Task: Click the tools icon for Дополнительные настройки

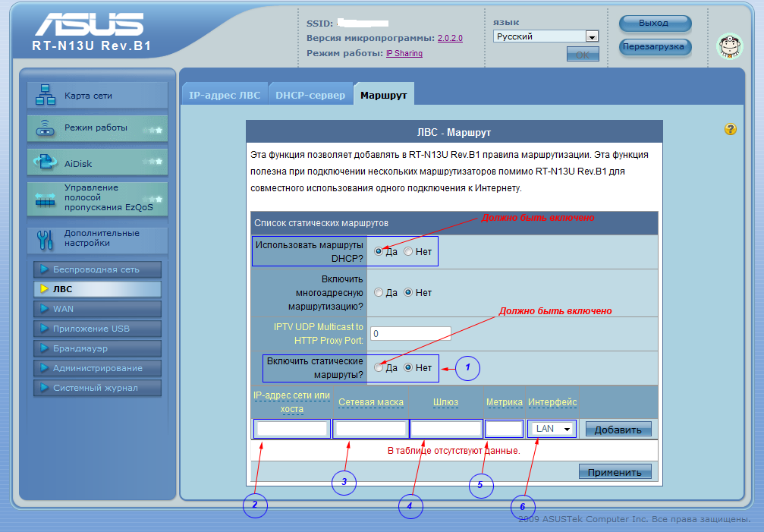Action: click(45, 240)
